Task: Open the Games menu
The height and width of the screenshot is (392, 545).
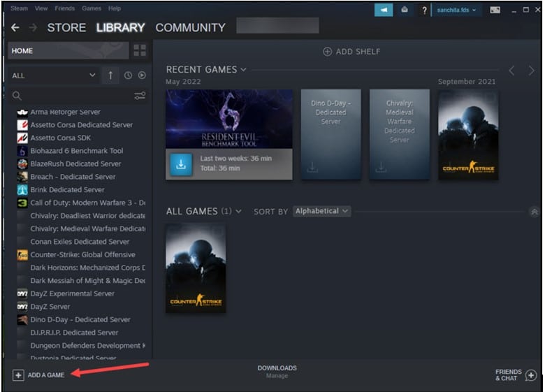Action: tap(92, 8)
